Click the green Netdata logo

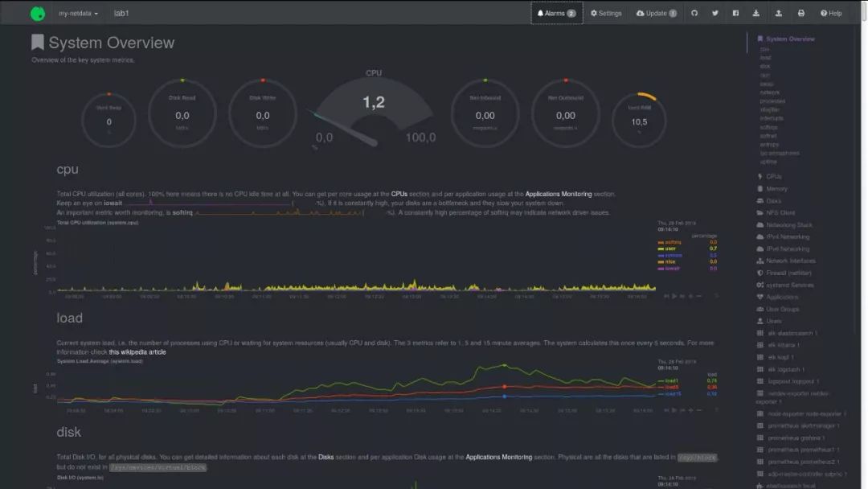[38, 14]
